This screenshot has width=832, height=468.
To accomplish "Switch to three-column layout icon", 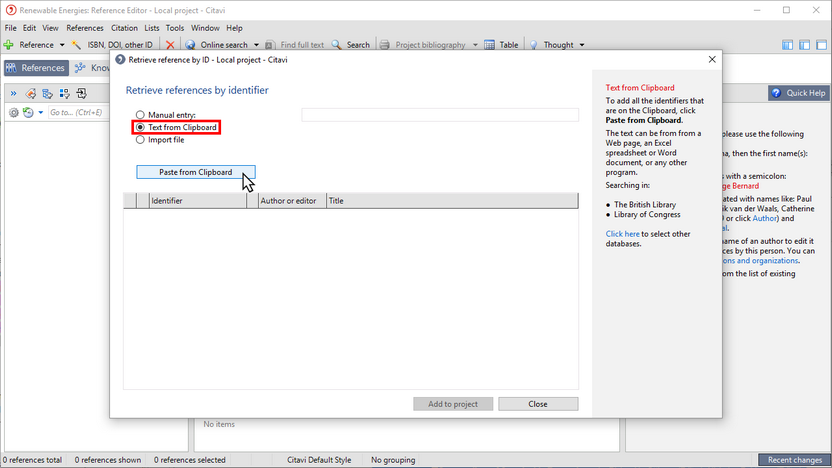I will pos(787,45).
